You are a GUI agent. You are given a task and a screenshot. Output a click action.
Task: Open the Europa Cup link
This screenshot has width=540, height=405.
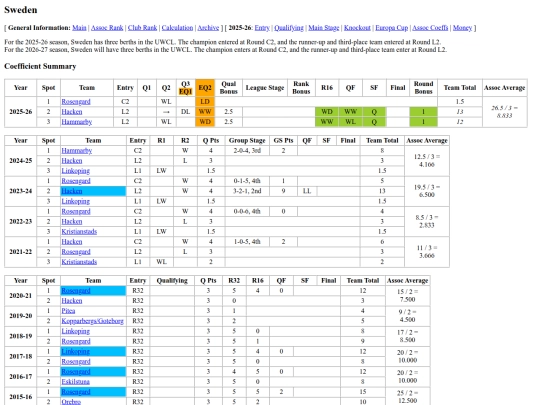pos(392,28)
